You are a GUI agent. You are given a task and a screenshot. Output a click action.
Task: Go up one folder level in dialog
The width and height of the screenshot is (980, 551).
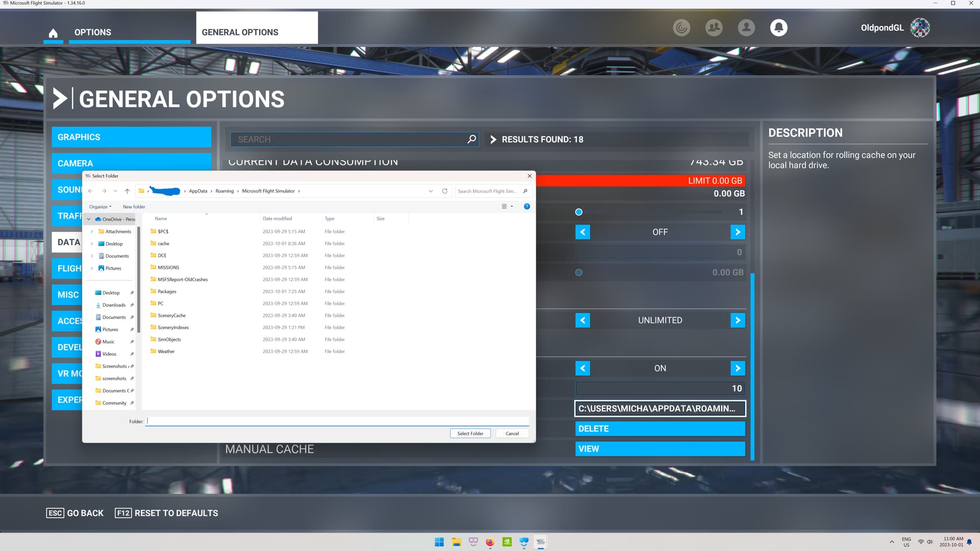point(127,191)
